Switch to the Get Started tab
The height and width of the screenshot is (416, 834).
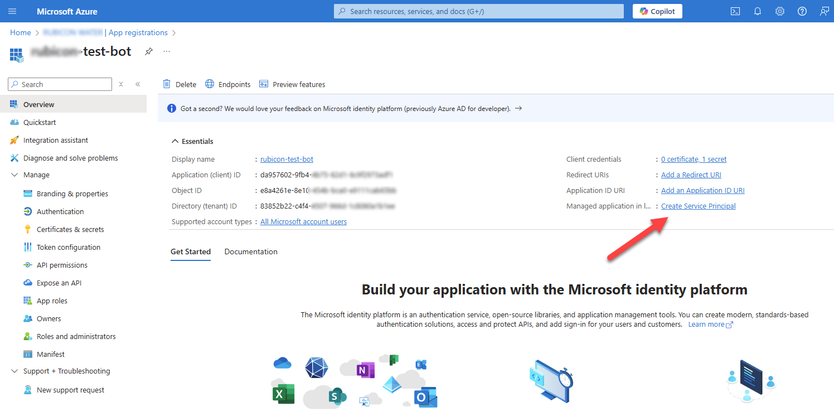[x=190, y=252]
